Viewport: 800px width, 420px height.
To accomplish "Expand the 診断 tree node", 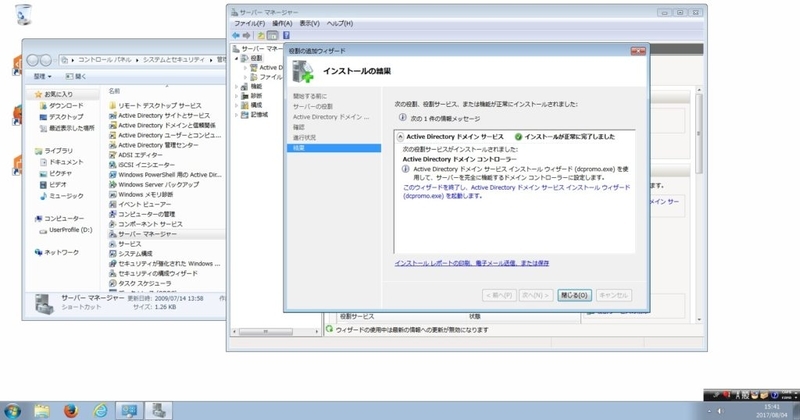I will (237, 96).
